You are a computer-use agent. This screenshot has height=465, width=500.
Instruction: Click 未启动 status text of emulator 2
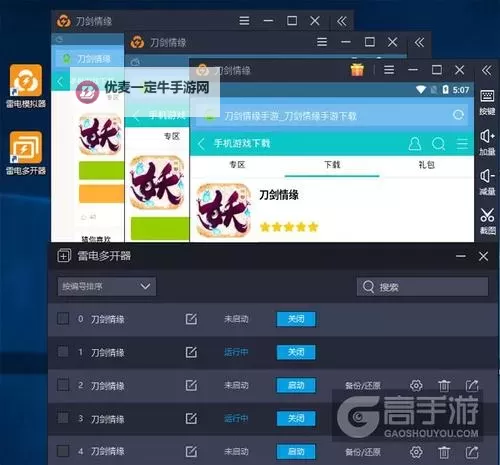236,385
